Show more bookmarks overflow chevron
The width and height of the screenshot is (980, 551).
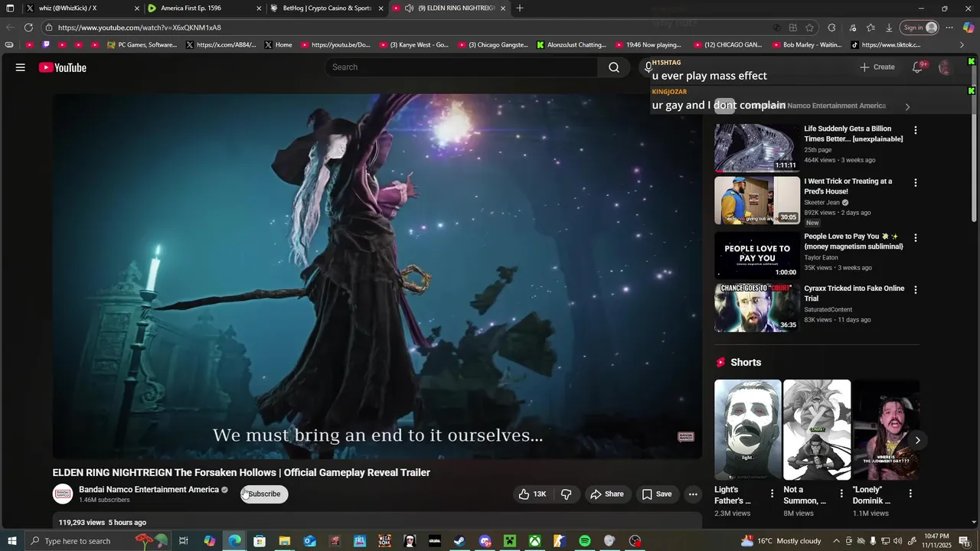click(962, 45)
